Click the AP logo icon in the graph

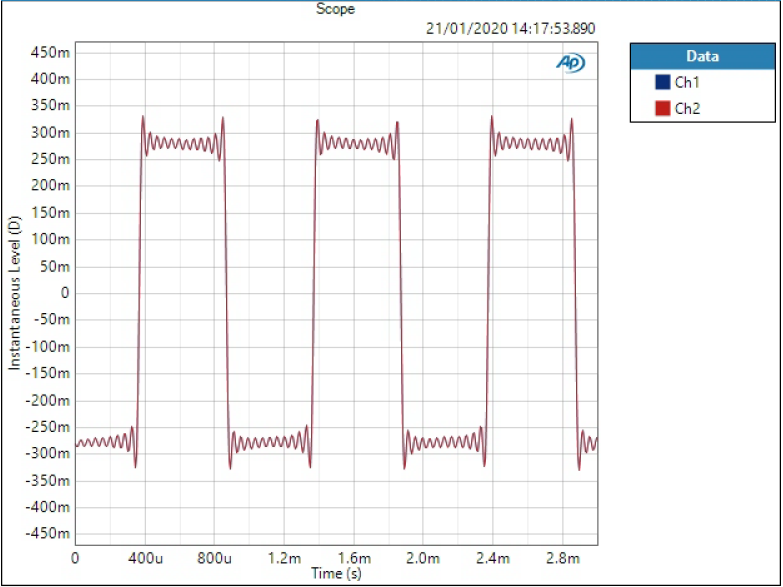[570, 63]
